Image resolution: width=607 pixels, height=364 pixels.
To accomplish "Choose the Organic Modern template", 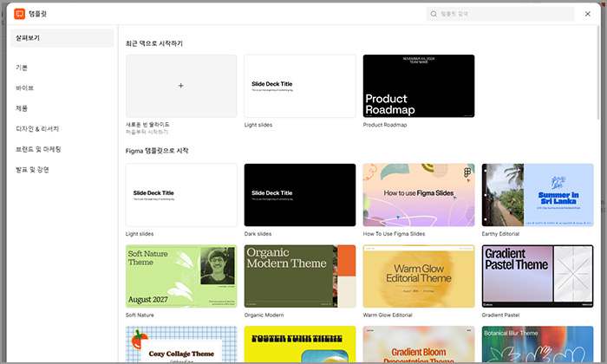I will pos(300,276).
